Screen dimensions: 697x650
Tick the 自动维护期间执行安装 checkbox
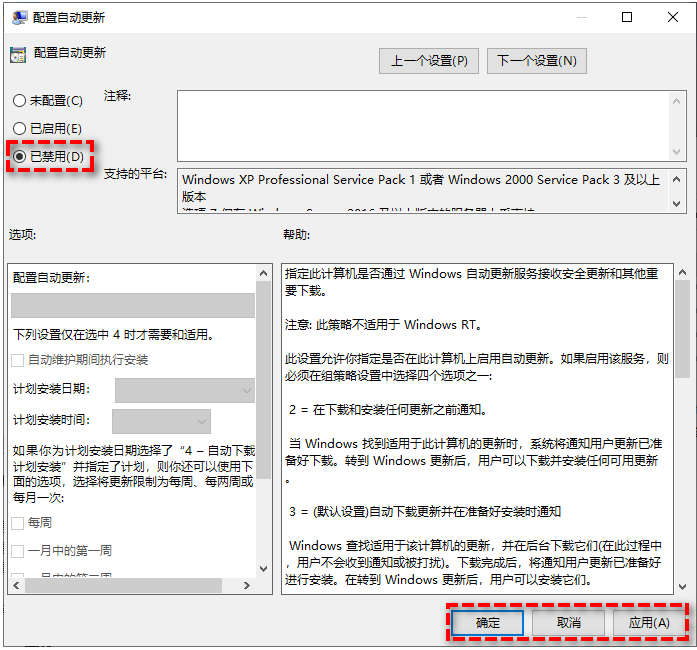click(x=17, y=360)
